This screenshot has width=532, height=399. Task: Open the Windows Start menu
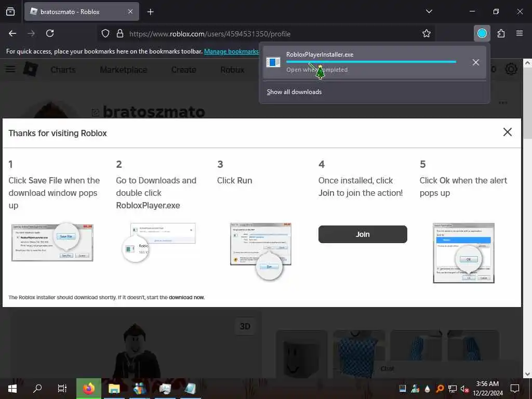pyautogui.click(x=12, y=389)
